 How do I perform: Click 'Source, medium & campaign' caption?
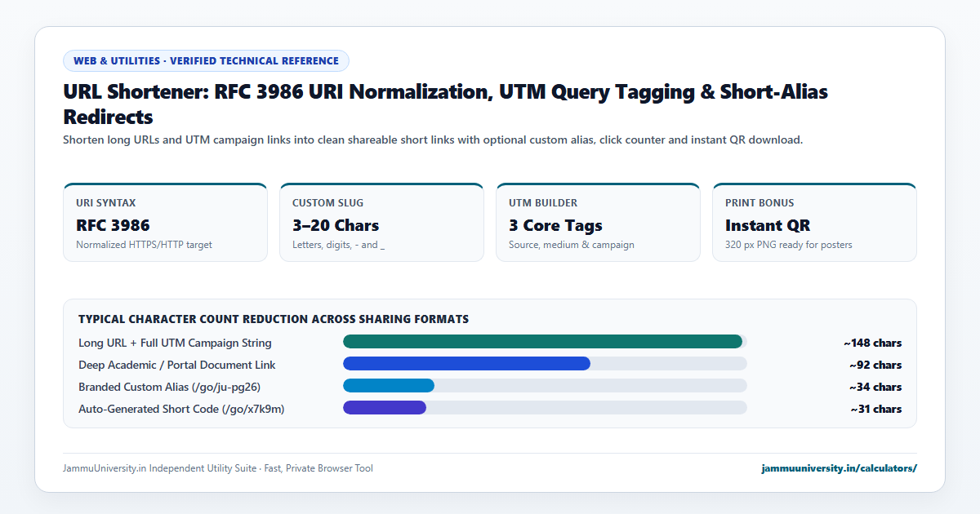pyautogui.click(x=572, y=245)
